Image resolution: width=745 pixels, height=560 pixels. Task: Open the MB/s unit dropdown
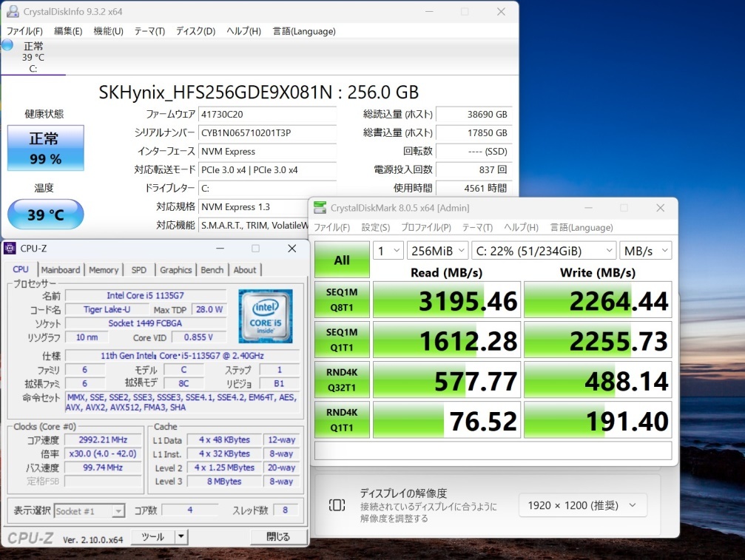[x=646, y=250]
